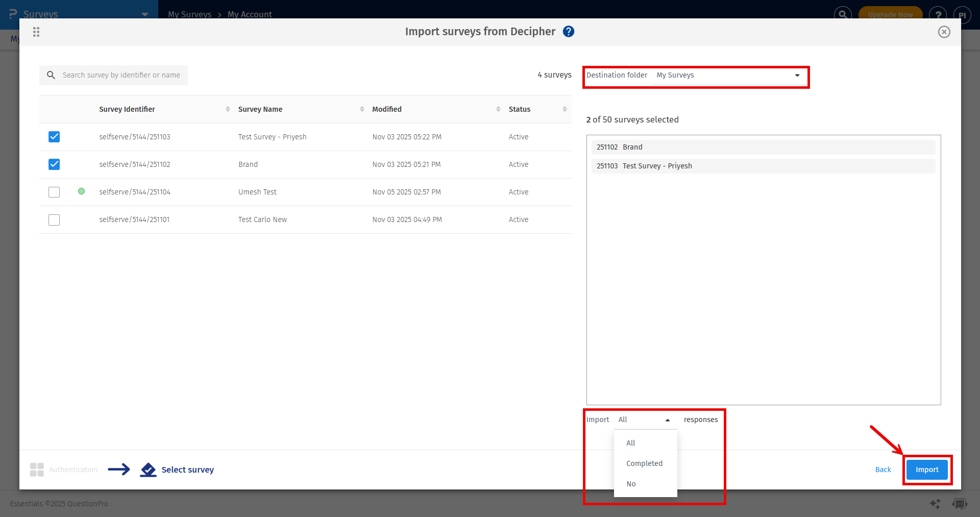Uncheck the Brand survey checkbox
980x517 pixels.
tap(54, 164)
